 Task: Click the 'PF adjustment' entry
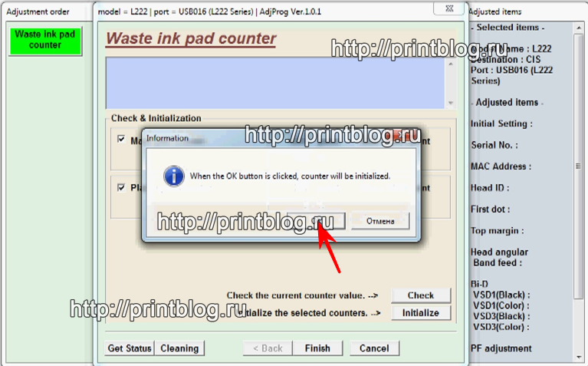(501, 348)
